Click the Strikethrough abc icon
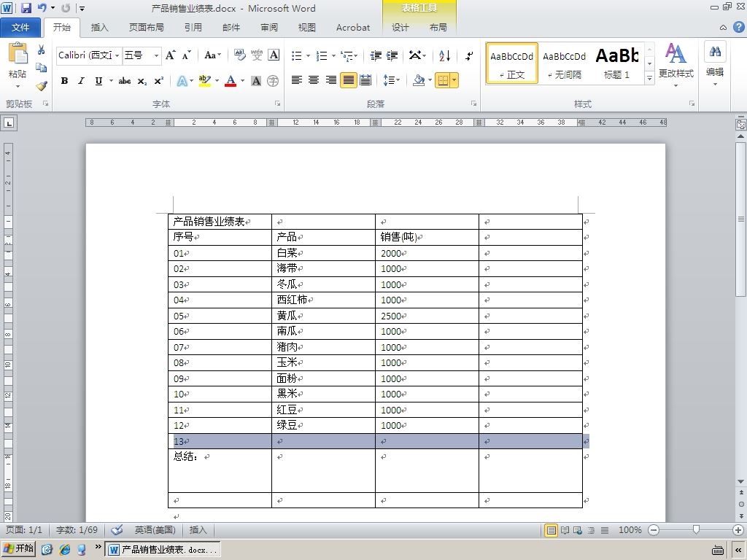The width and height of the screenshot is (747, 560). (125, 81)
